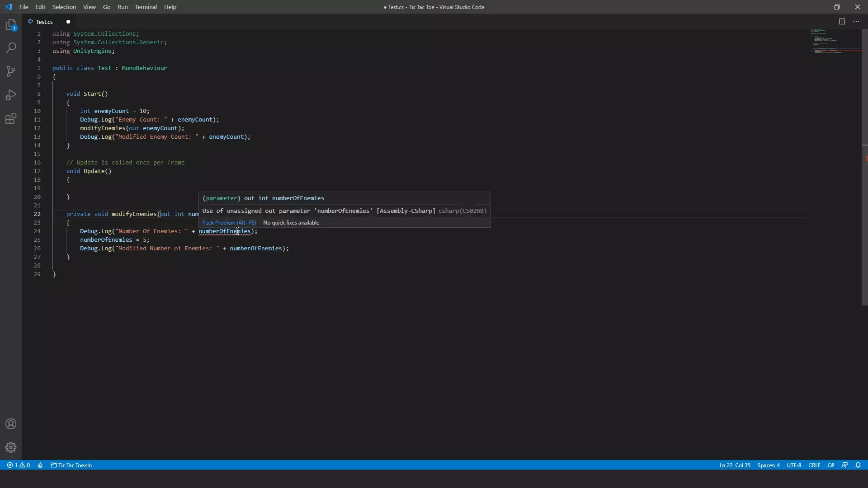Click line number 22 in the gutter

pyautogui.click(x=37, y=214)
